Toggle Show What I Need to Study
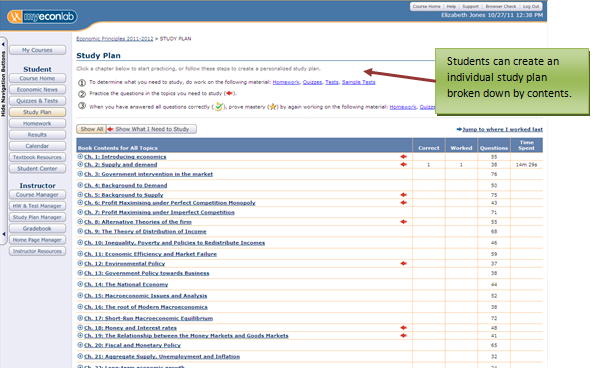 pyautogui.click(x=152, y=129)
